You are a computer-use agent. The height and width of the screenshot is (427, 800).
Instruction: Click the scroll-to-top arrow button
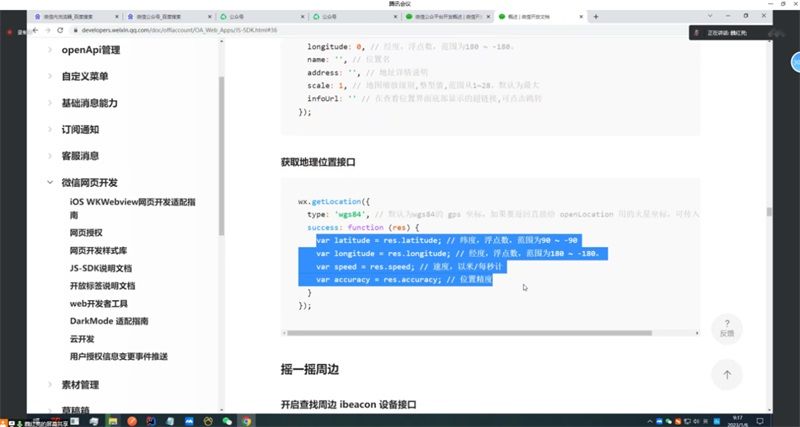727,374
